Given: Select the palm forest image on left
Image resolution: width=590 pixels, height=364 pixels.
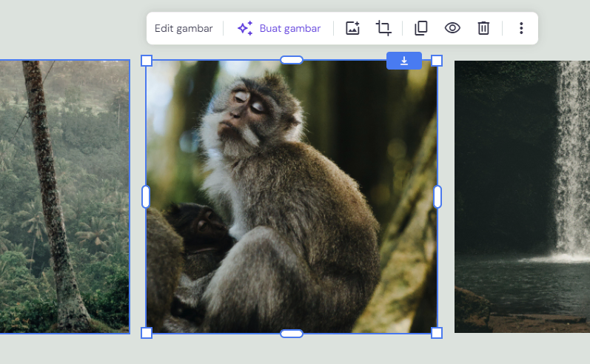Looking at the screenshot, I should (64, 197).
